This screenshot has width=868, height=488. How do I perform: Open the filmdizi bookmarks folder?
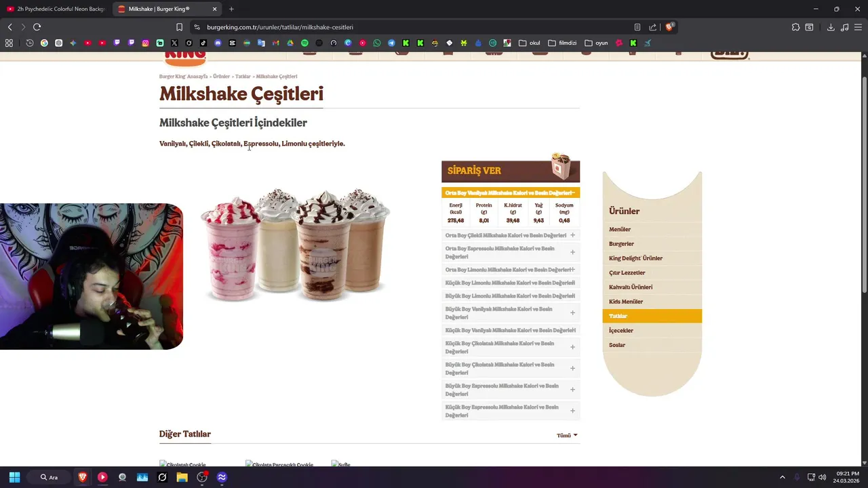click(x=562, y=43)
